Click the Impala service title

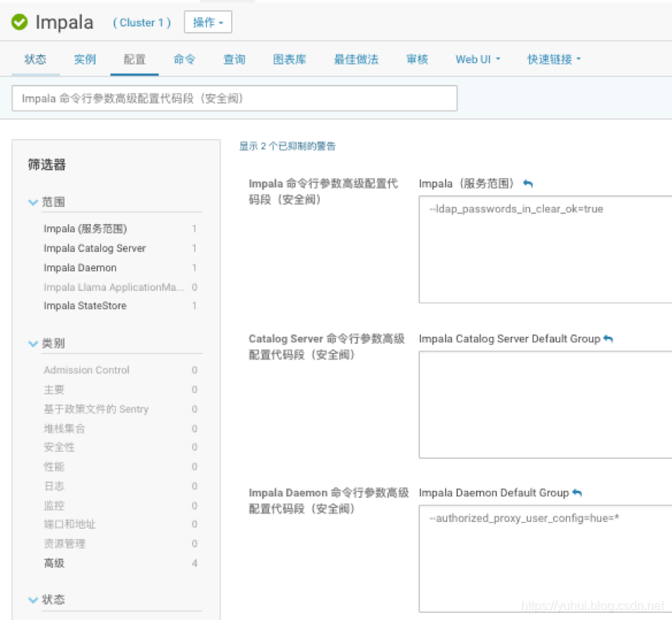pyautogui.click(x=65, y=23)
